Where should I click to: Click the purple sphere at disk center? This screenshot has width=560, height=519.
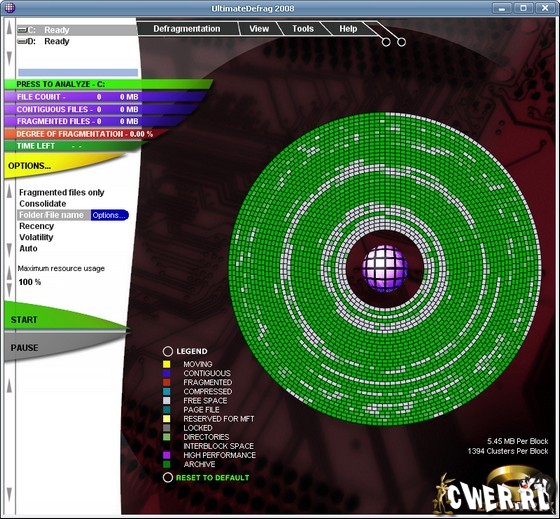click(x=385, y=268)
